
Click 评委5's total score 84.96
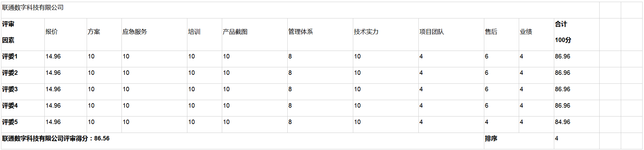coord(562,122)
